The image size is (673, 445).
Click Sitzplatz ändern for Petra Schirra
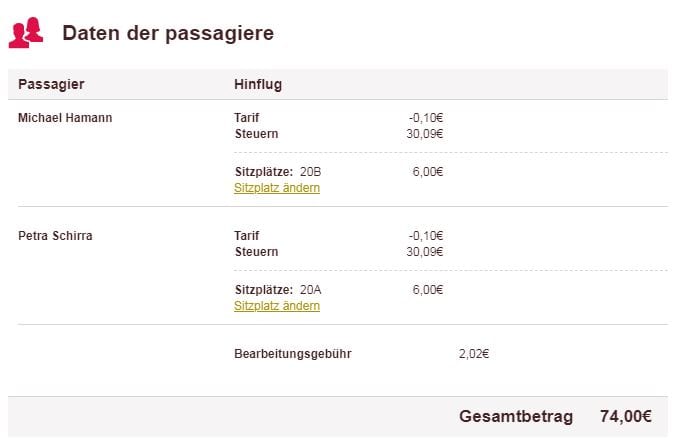[277, 306]
